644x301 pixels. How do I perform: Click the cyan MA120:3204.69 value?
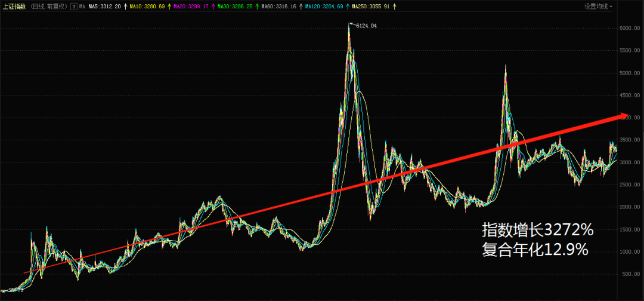point(325,7)
